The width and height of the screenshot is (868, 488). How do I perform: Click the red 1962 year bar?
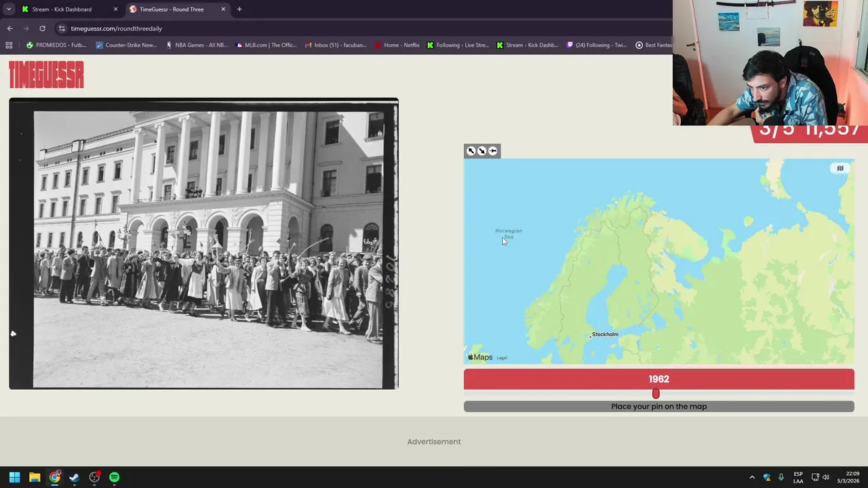[658, 380]
